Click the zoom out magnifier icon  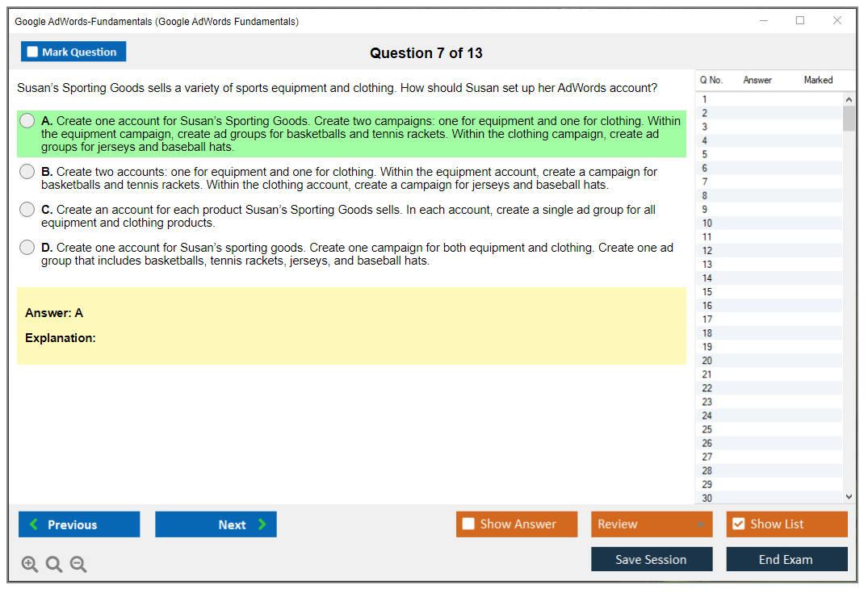click(78, 565)
